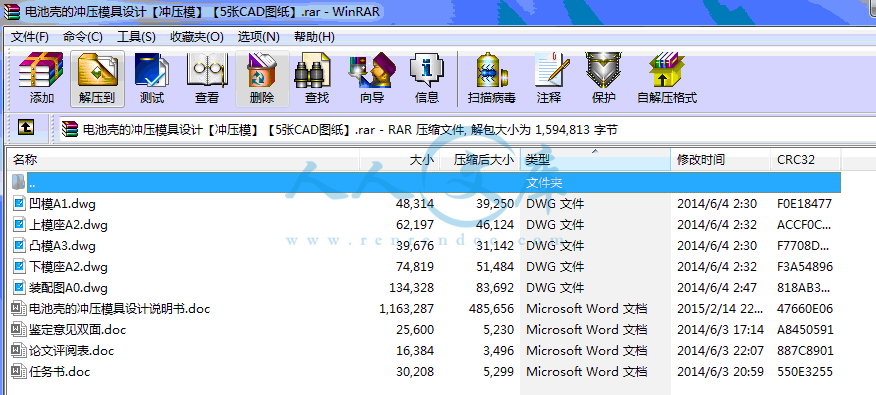Click the Word icon of 论文评阅表.doc

(19, 351)
